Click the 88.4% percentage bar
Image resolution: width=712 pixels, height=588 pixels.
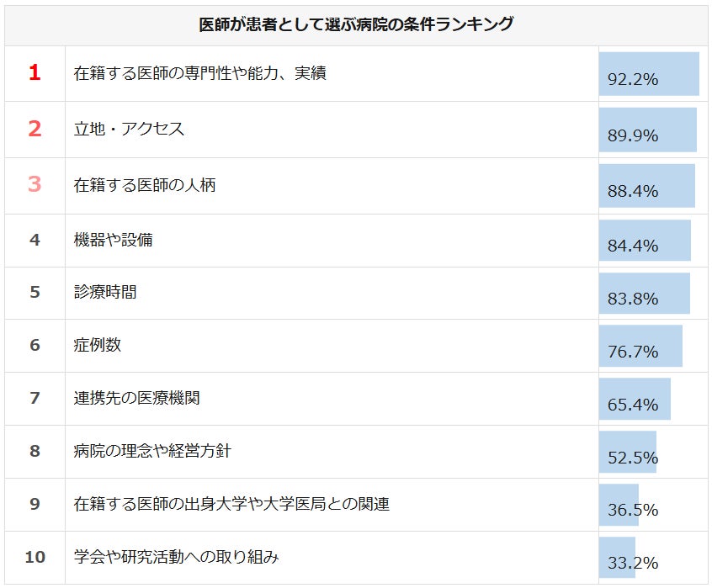point(646,185)
